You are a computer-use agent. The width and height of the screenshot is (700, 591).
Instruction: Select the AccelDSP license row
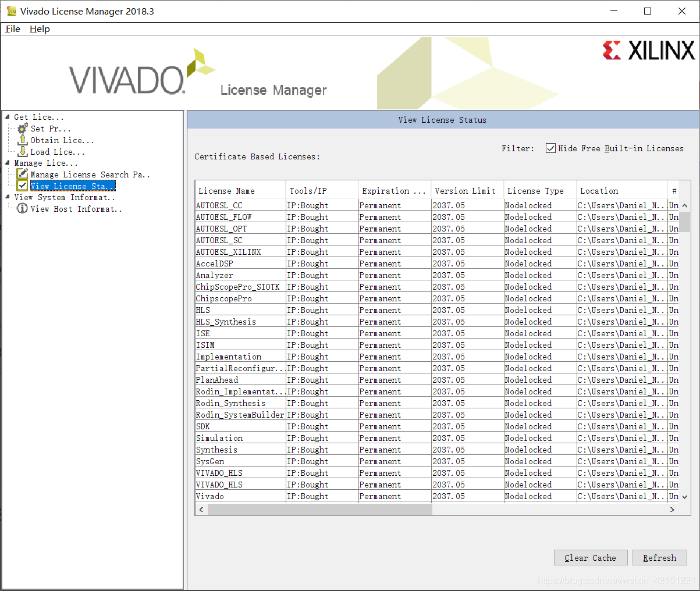pos(437,264)
